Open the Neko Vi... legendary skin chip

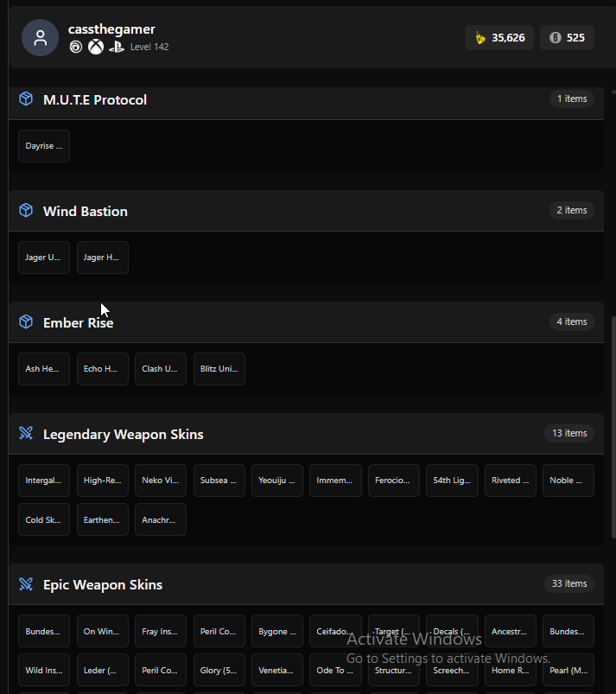(161, 481)
